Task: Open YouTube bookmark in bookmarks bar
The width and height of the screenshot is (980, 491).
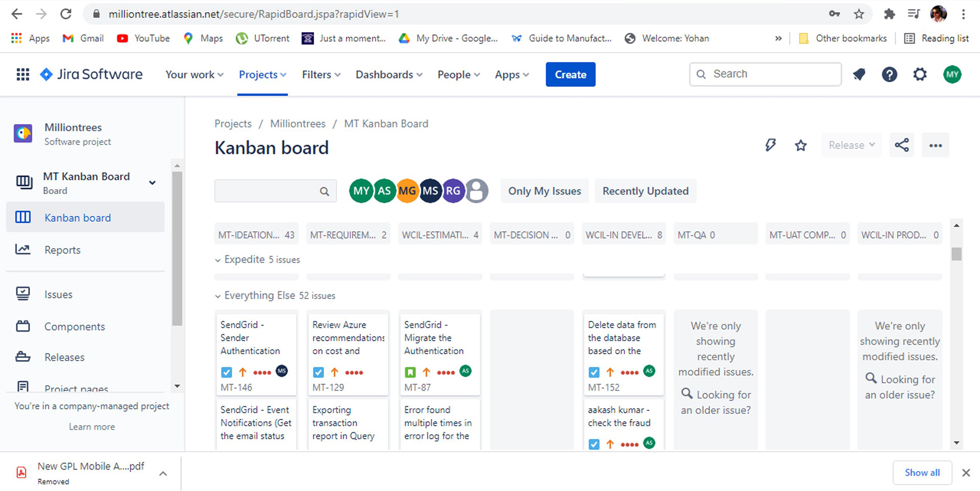Action: click(x=143, y=38)
